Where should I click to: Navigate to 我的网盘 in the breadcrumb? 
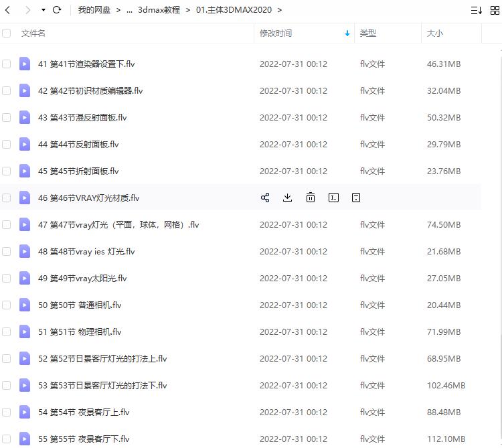pyautogui.click(x=94, y=10)
